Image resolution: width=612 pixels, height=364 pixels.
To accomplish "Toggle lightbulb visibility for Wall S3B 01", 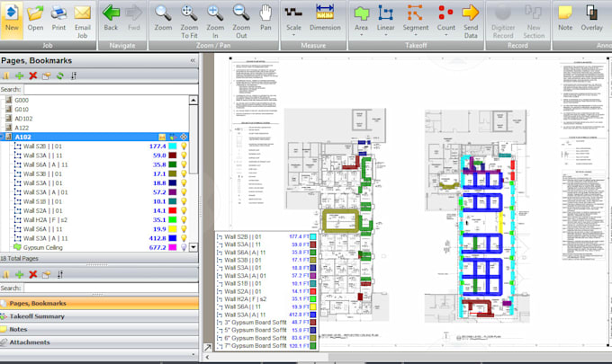I will tap(184, 173).
